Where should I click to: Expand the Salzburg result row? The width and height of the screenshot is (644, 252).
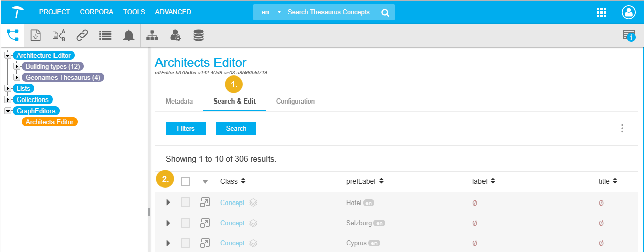tap(168, 223)
